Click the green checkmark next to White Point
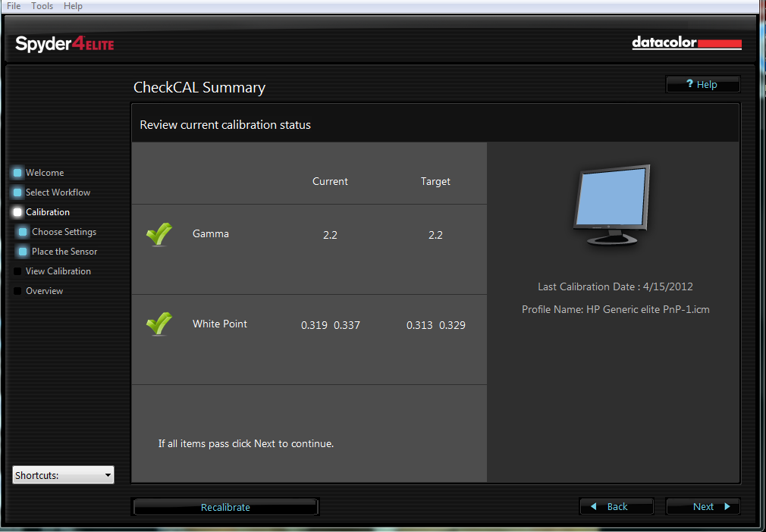Viewport: 766px width, 532px height. [x=159, y=324]
